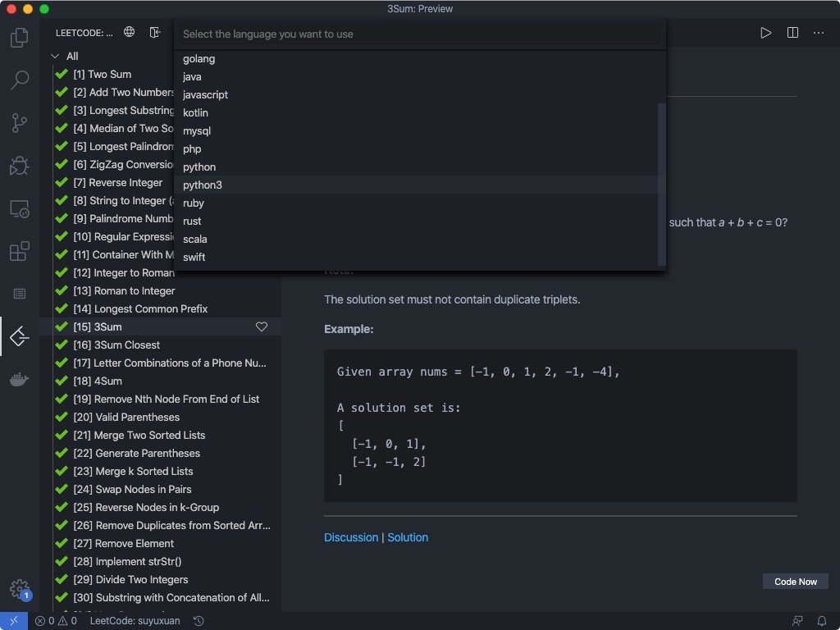
Task: Open the Search view in activity bar
Action: tap(20, 80)
